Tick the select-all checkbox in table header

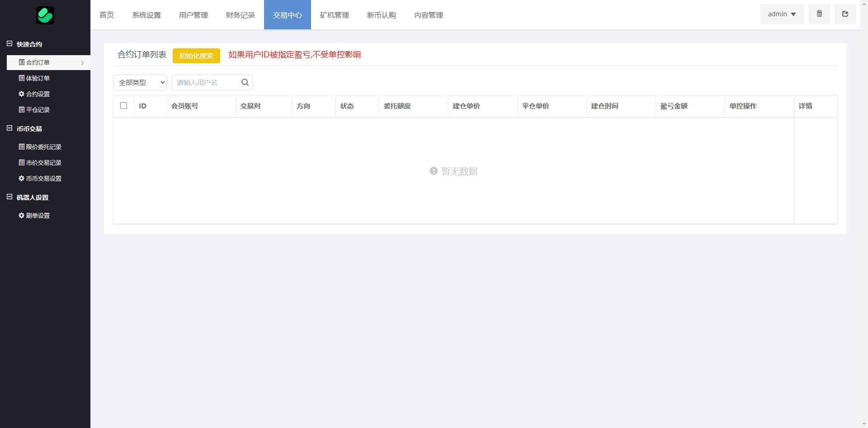coord(123,106)
